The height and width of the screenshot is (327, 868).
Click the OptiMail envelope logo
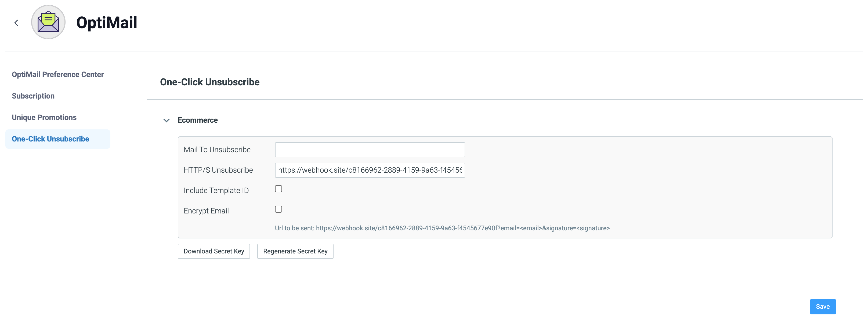(48, 22)
